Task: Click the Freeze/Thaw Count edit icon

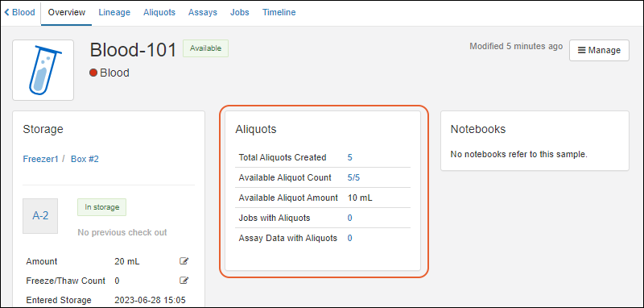Action: (x=184, y=281)
